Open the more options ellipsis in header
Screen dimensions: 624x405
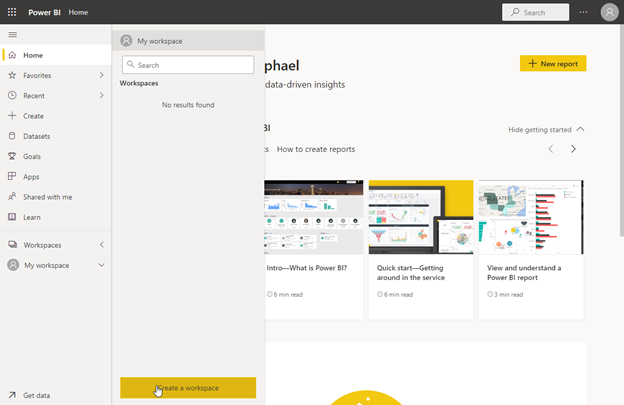(x=583, y=12)
